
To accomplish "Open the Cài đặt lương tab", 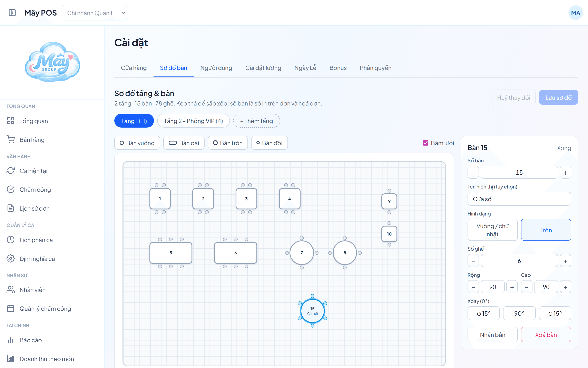I will pyautogui.click(x=263, y=68).
